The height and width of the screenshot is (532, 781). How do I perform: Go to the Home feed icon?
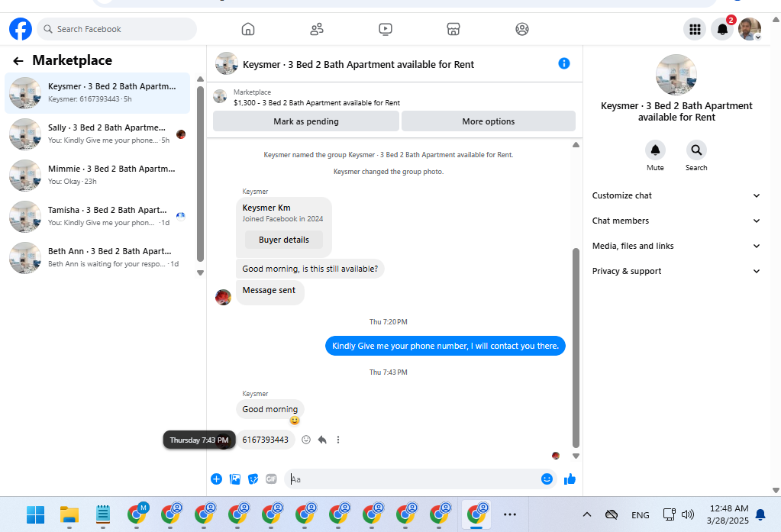pyautogui.click(x=248, y=29)
